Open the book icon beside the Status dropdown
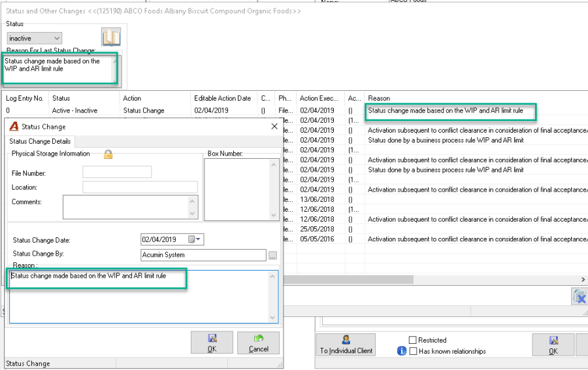The width and height of the screenshot is (588, 370). (x=111, y=37)
